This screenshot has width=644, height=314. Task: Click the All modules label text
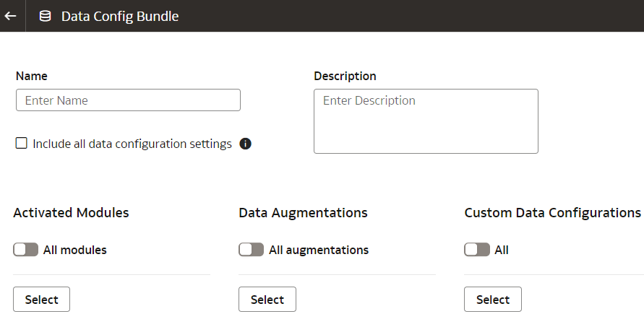click(x=75, y=250)
